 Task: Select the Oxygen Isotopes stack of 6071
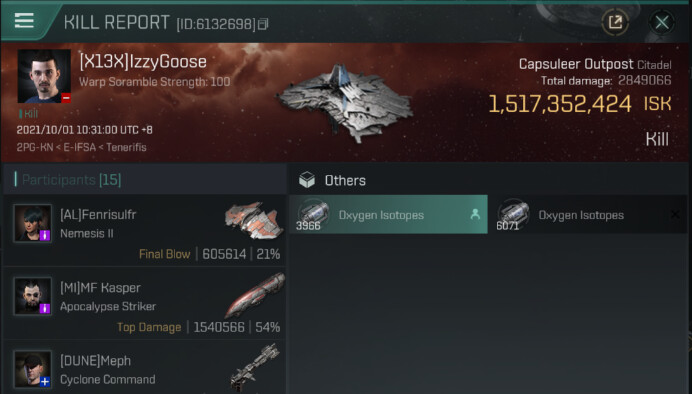(588, 214)
